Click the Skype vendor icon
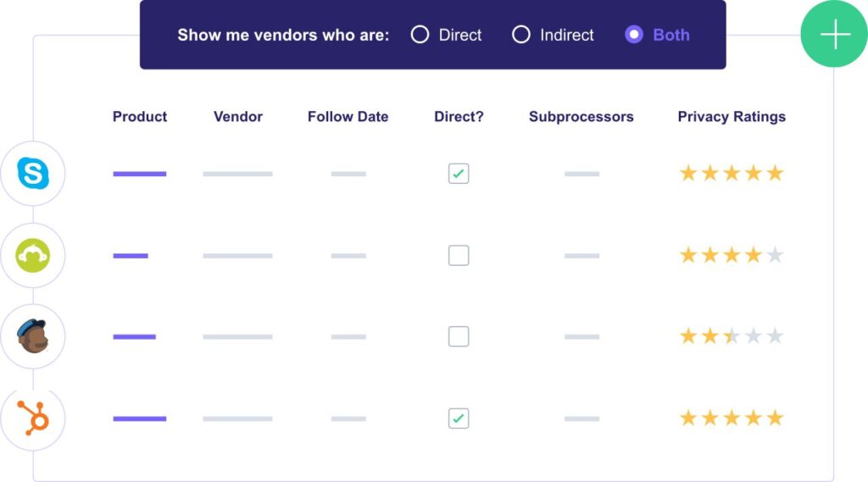This screenshot has width=868, height=482. click(x=33, y=174)
